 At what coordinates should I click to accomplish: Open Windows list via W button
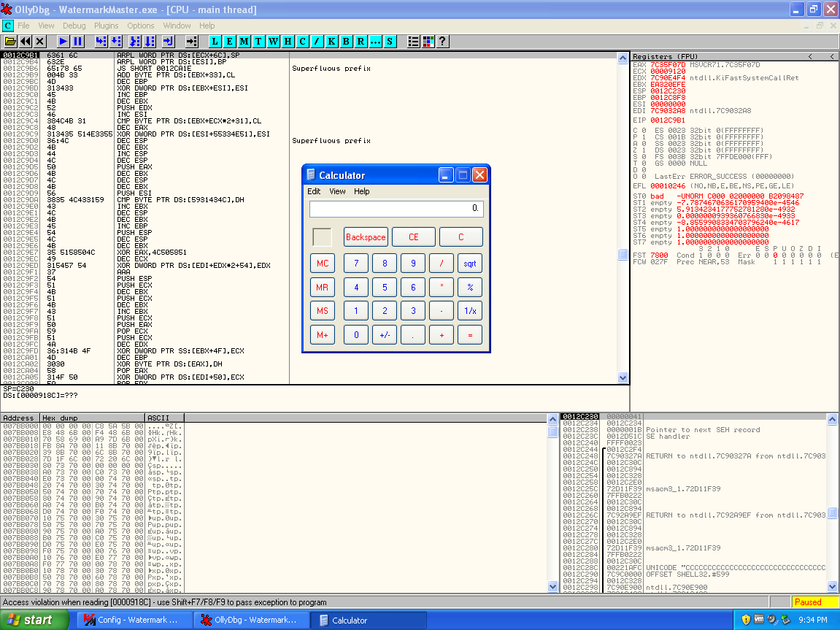coord(273,42)
